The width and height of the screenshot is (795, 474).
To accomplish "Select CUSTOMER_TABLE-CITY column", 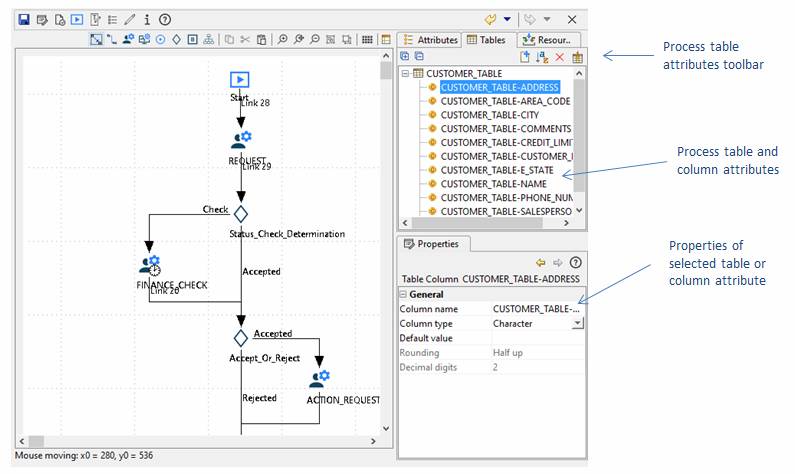I will click(x=489, y=115).
